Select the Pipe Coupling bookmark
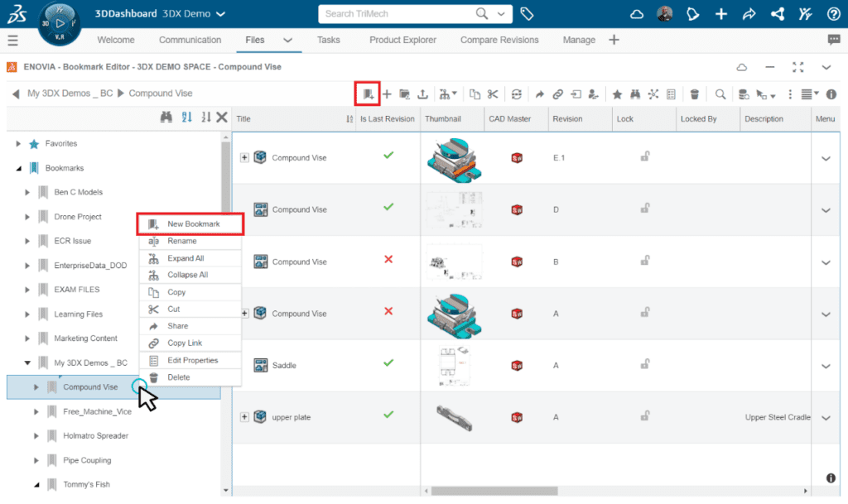The width and height of the screenshot is (848, 504). [87, 460]
